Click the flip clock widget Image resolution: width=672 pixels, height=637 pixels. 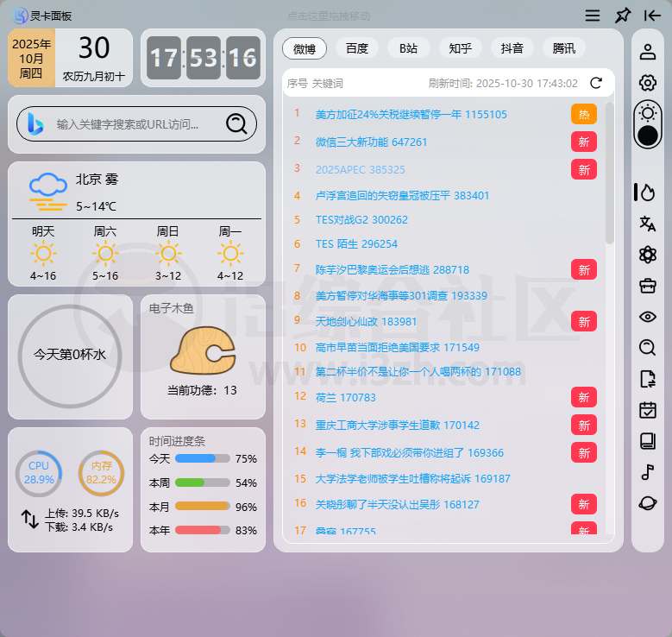(203, 58)
